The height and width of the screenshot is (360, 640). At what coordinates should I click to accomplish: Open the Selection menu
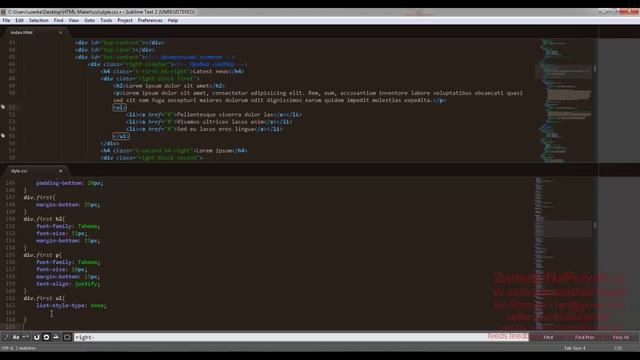point(38,20)
